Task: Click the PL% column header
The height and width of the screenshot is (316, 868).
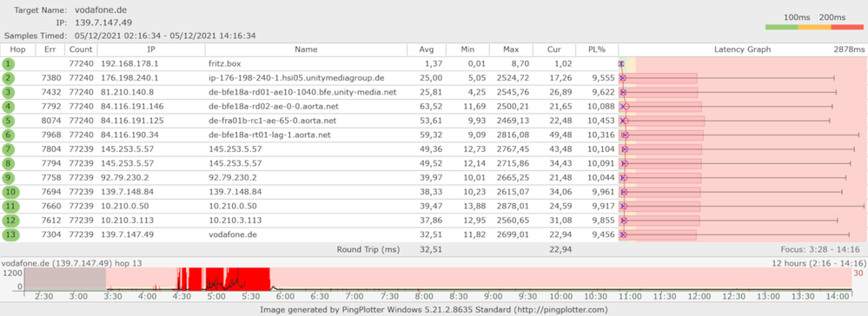Action: point(597,49)
